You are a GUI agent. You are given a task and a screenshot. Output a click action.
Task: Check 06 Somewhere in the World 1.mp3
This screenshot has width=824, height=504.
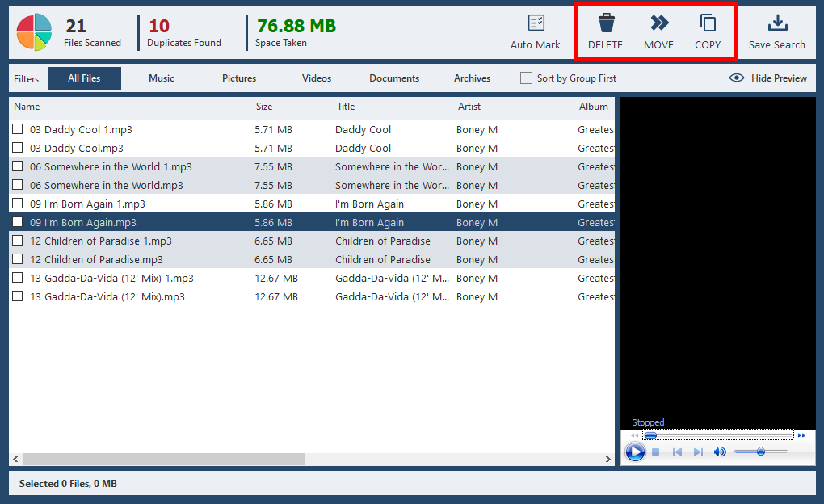pos(17,166)
